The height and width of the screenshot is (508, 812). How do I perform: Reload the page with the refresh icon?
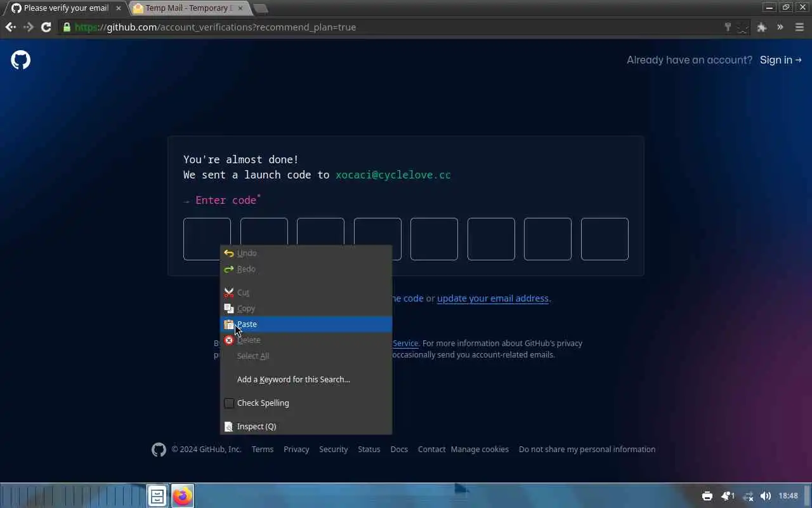(x=46, y=27)
